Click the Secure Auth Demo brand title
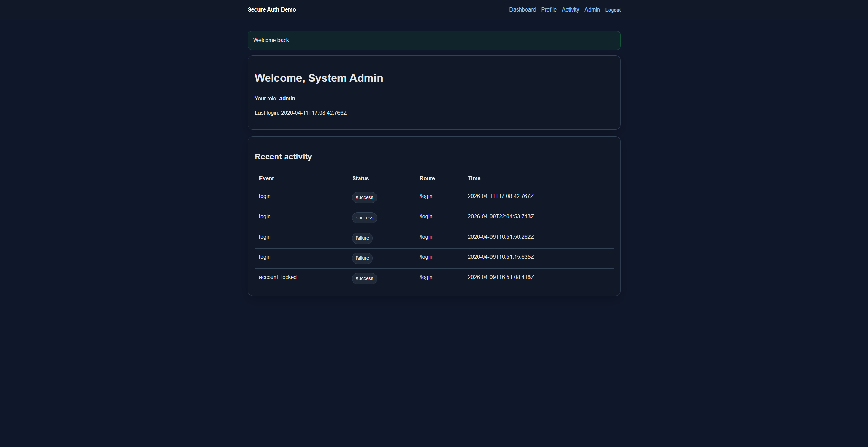Screen dimensions: 868x447 click(271, 9)
